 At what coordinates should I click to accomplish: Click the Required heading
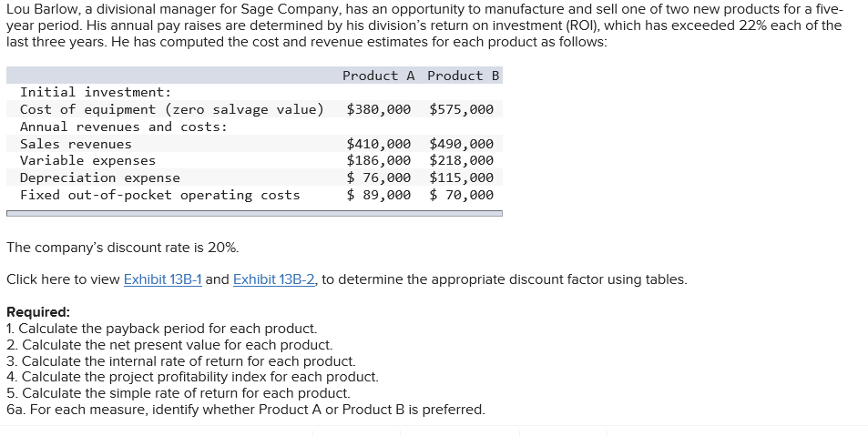[37, 311]
